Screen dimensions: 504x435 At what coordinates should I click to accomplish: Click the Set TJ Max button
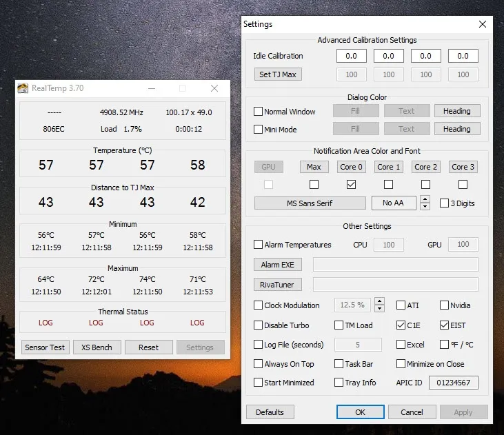[278, 74]
